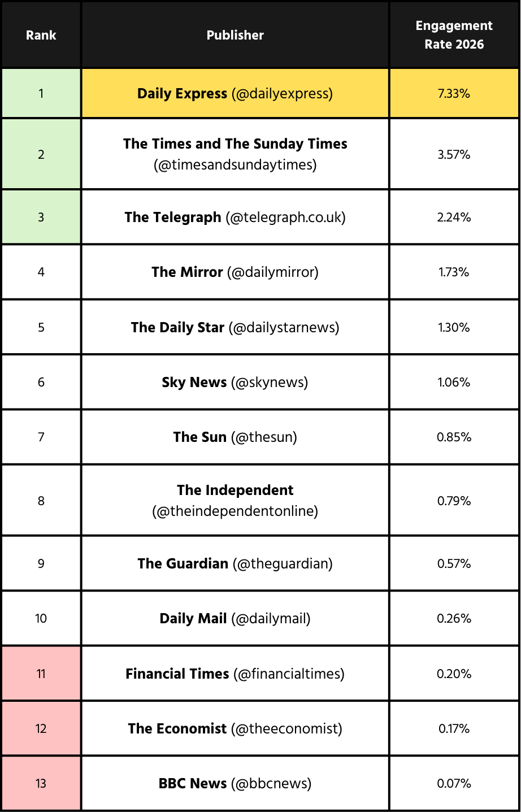Screen dimensions: 521x812
Task: Click the Engagement Rate 2026 header
Action: point(454,35)
